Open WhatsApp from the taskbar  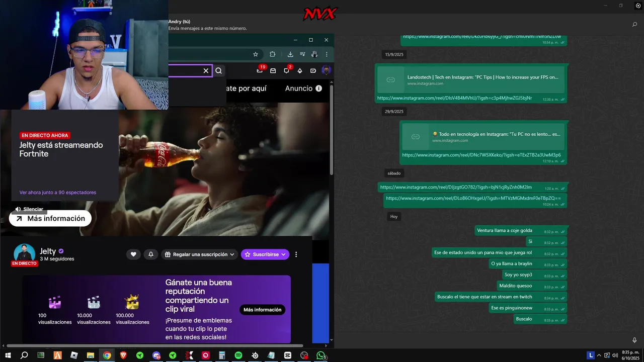pyautogui.click(x=320, y=355)
